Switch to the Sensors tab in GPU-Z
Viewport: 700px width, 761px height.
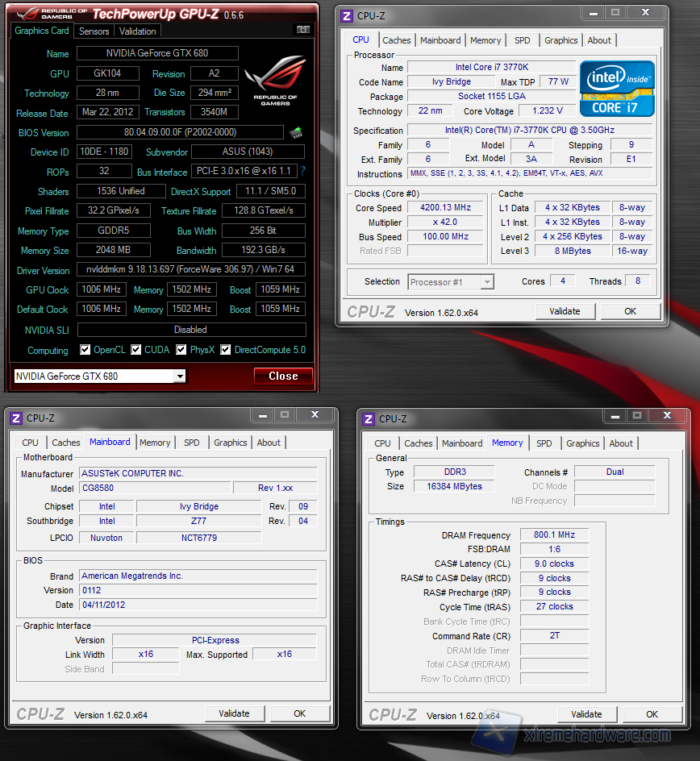click(x=94, y=31)
